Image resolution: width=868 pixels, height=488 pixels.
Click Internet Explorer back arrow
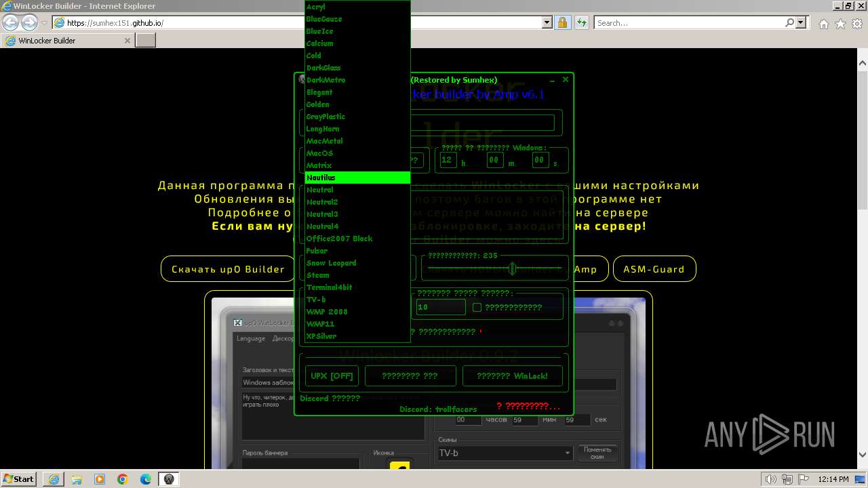pos(10,22)
